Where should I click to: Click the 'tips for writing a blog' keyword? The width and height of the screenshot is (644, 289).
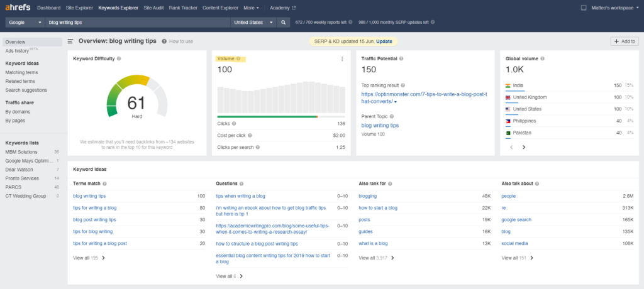(x=94, y=208)
